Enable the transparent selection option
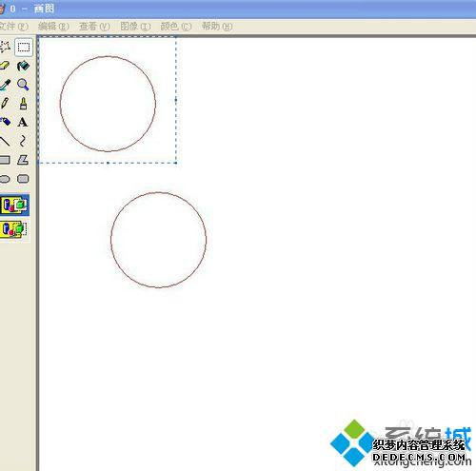Image resolution: width=476 pixels, height=471 pixels. [x=14, y=229]
